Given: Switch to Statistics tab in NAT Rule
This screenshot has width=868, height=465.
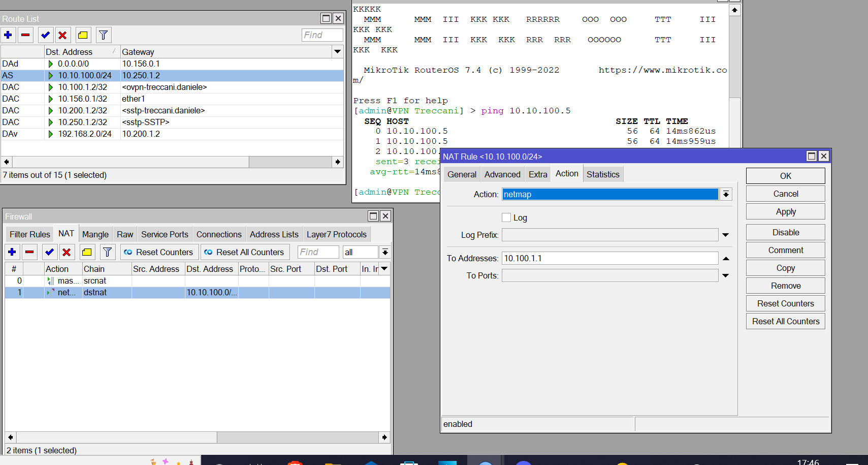Looking at the screenshot, I should pos(603,174).
